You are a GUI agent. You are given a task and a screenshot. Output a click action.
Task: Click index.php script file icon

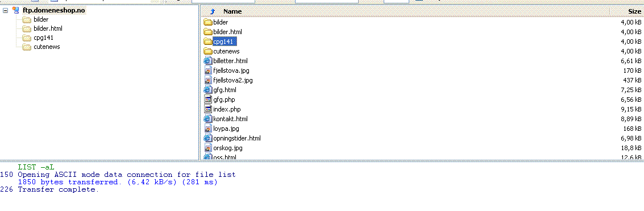[x=208, y=109]
